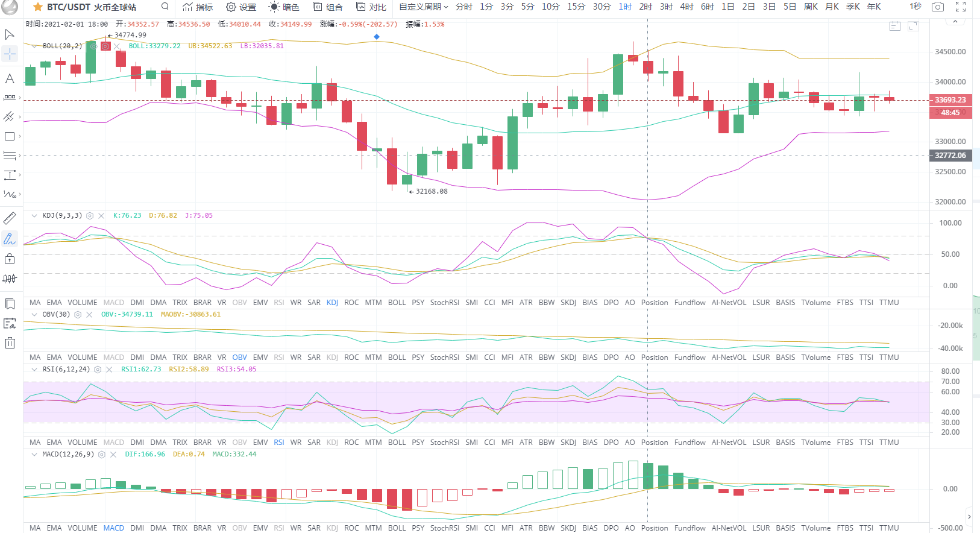The height and width of the screenshot is (533, 980).
Task: Collapse the RSI indicator panel
Action: [34, 369]
